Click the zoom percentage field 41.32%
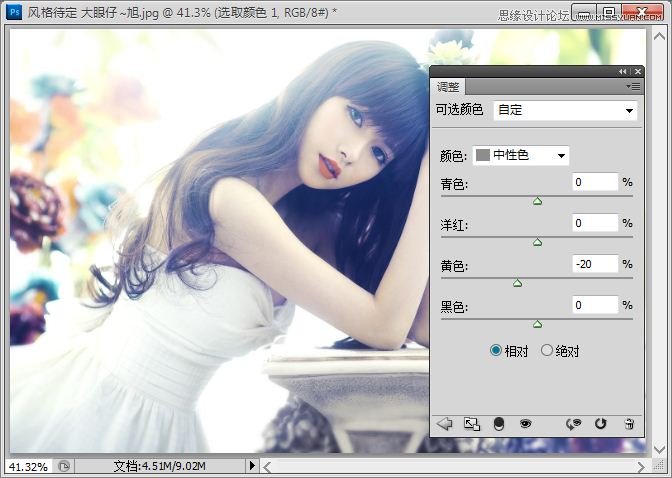Viewport: 672px width, 478px height. pyautogui.click(x=28, y=466)
